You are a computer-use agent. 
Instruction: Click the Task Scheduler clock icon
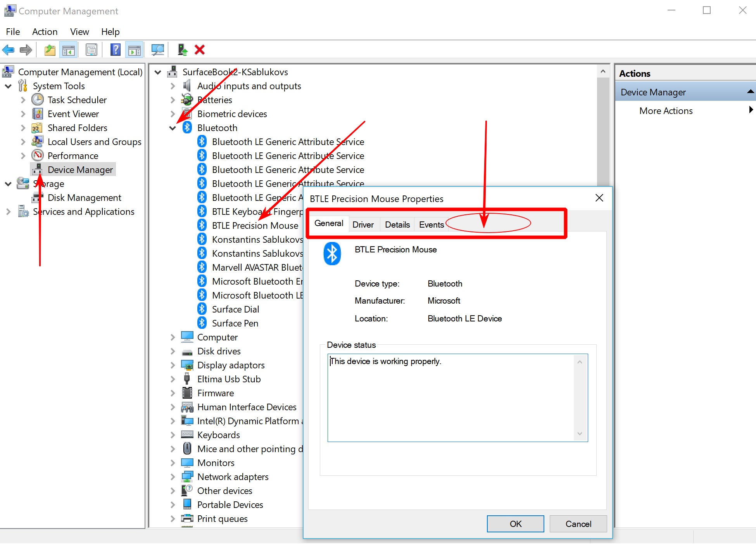pyautogui.click(x=38, y=100)
